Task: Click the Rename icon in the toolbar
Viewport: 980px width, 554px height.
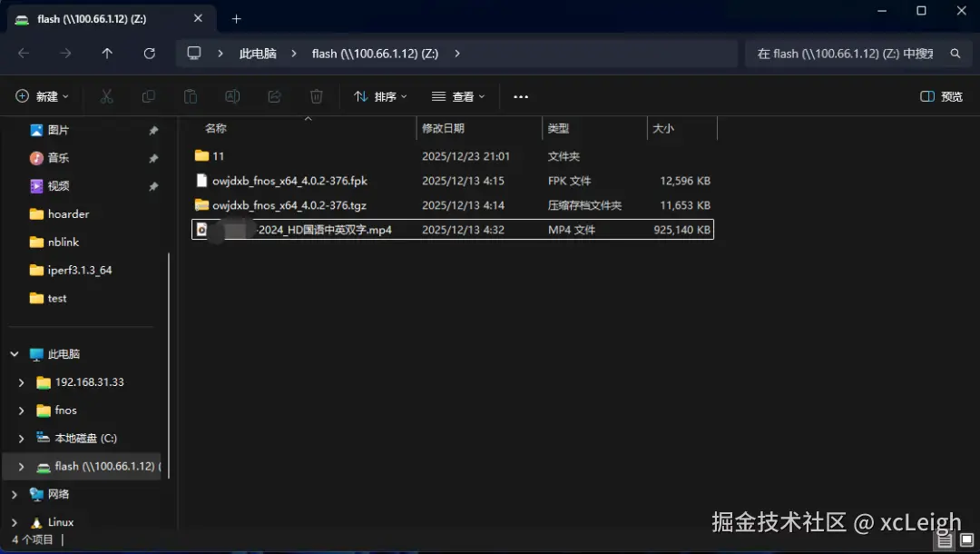Action: point(232,96)
